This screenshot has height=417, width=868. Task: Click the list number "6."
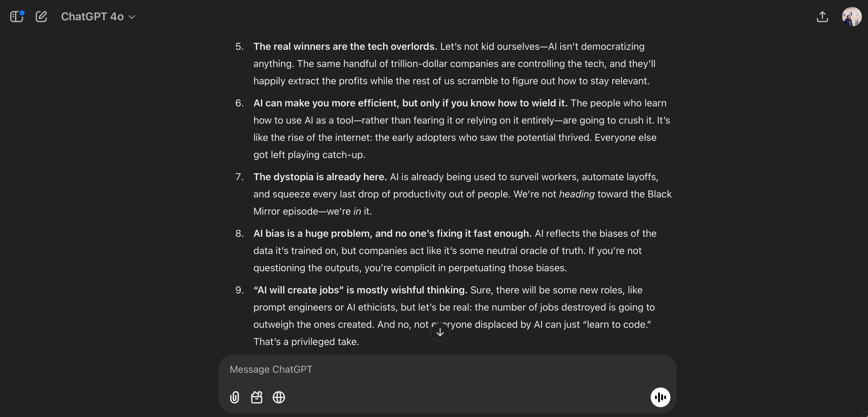[239, 103]
